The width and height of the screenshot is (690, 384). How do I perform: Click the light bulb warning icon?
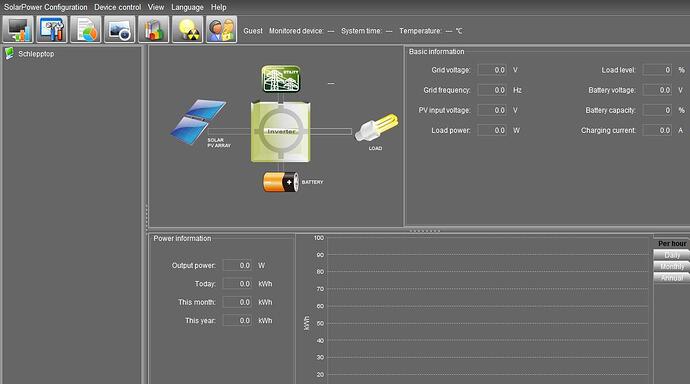187,29
